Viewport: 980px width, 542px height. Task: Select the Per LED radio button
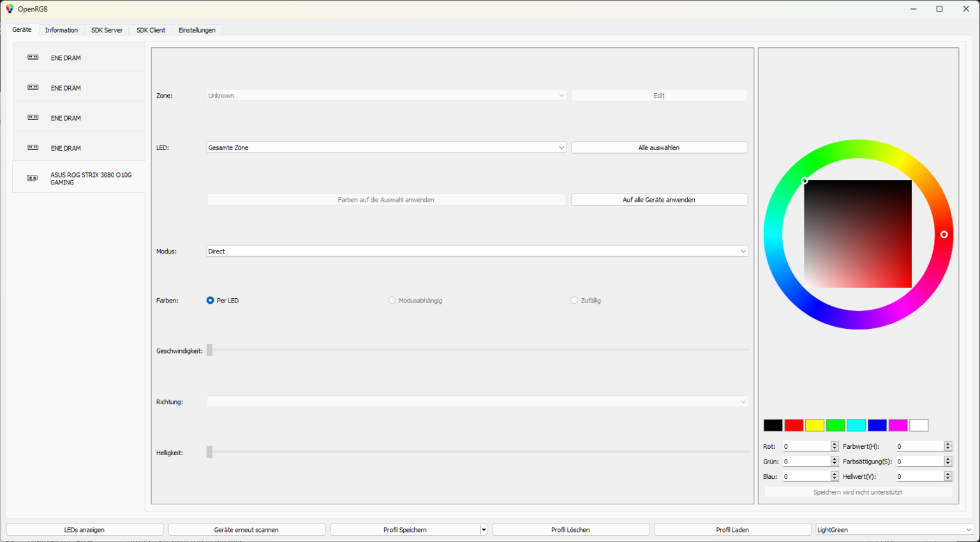(x=211, y=301)
